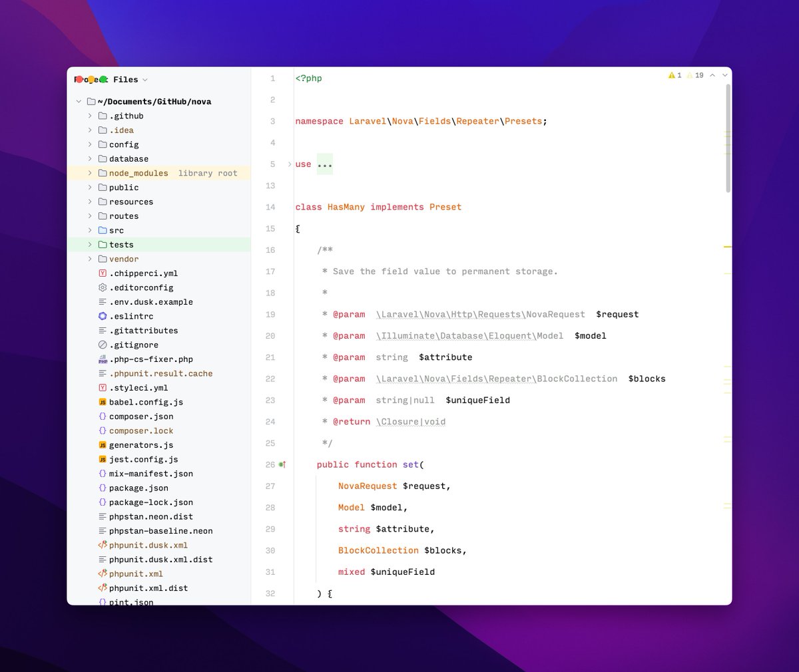799x672 pixels.
Task: Click the .chipperci.yml YAML file icon
Action: click(x=103, y=273)
